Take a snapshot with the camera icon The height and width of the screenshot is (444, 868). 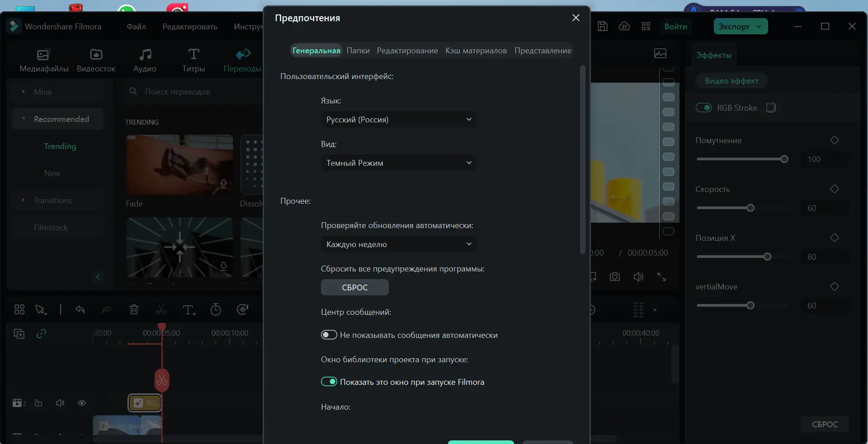(615, 276)
